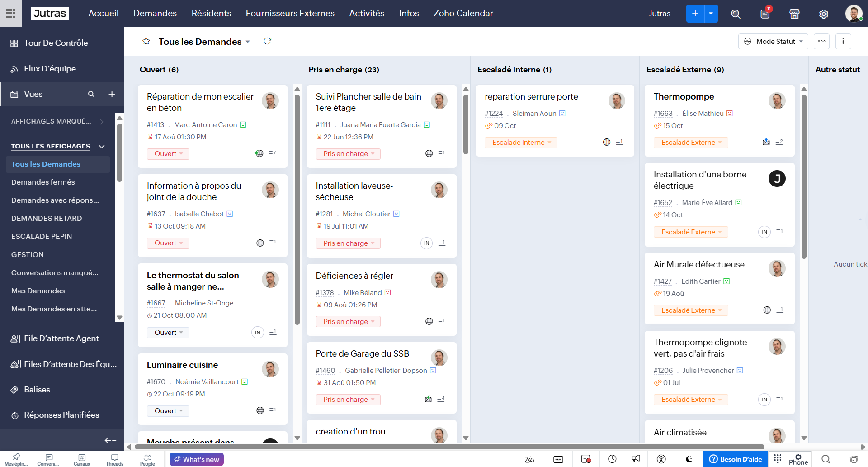Mark view as favorite with star icon
Screen dimensions: 868x467
[x=146, y=41]
